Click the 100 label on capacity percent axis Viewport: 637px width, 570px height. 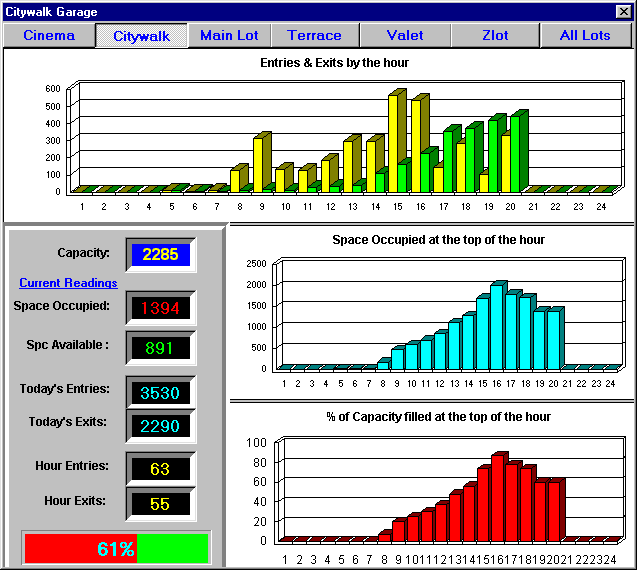click(256, 442)
